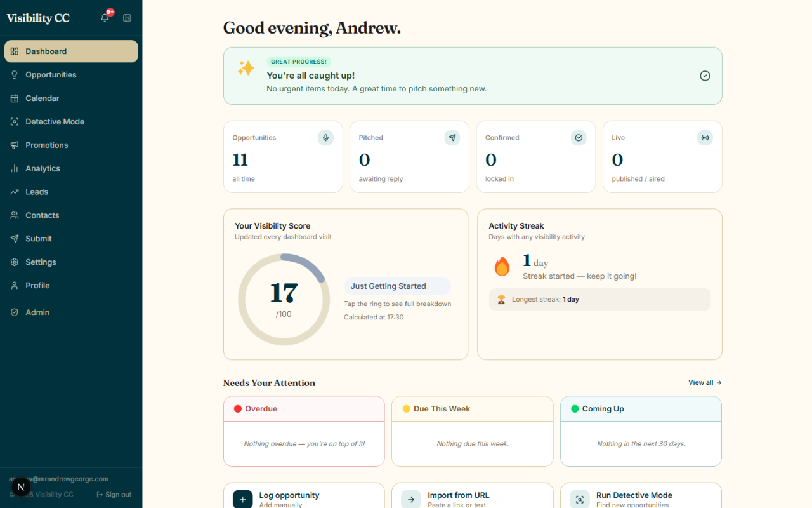The height and width of the screenshot is (508, 812).
Task: Open the Admin section
Action: point(71,312)
